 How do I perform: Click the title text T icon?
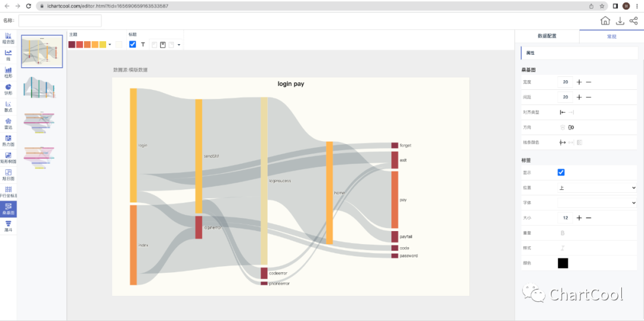[x=143, y=45]
